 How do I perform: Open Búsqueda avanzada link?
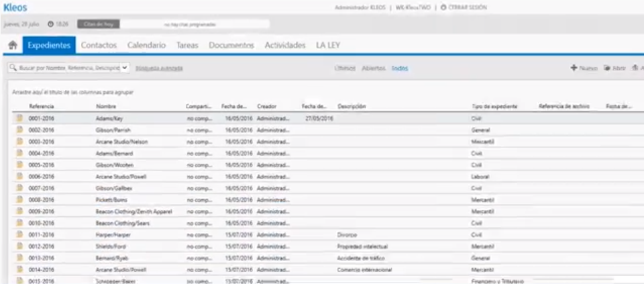(159, 68)
